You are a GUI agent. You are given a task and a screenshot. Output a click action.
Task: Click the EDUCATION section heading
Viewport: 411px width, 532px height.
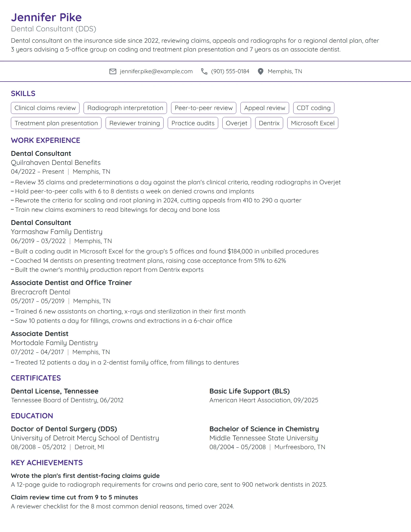(32, 416)
